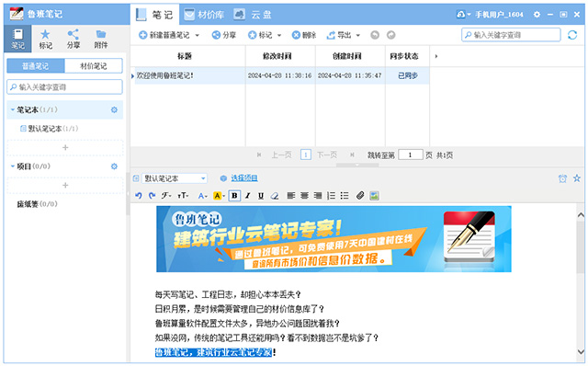Open the font color A picker

(x=202, y=196)
